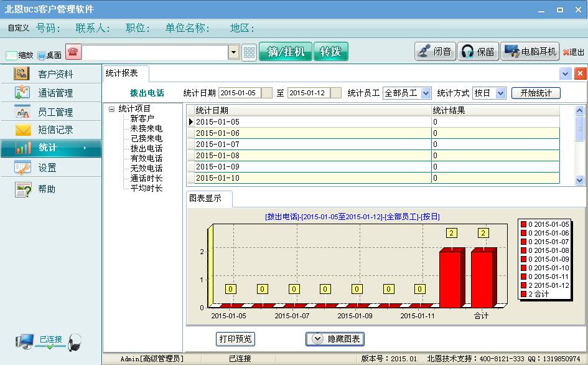Select the 2015-01-10 table row
588x365 pixels.
coord(373,178)
